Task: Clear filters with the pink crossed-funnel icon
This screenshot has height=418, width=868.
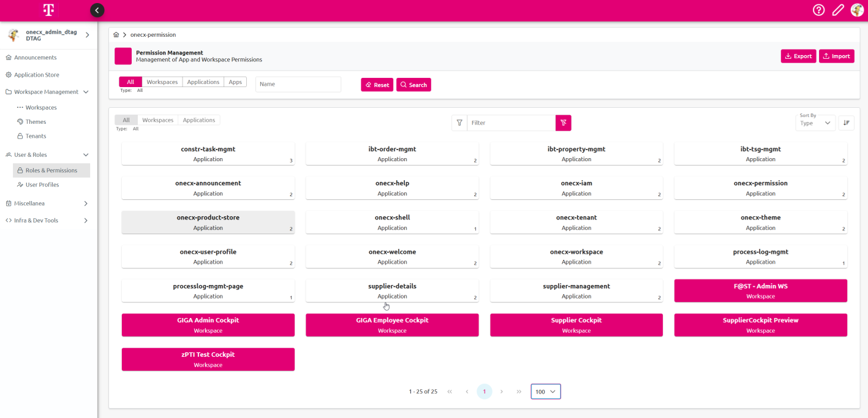Action: [563, 123]
